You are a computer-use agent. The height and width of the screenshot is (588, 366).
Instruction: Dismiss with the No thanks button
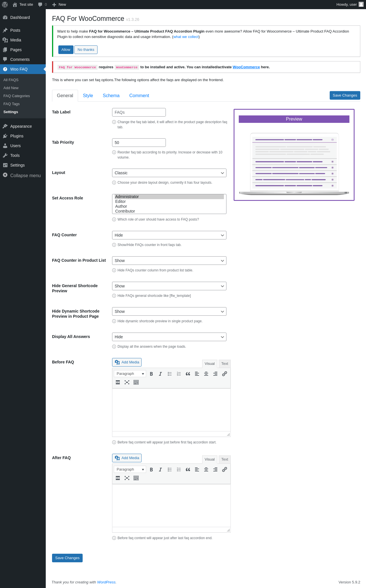(86, 50)
